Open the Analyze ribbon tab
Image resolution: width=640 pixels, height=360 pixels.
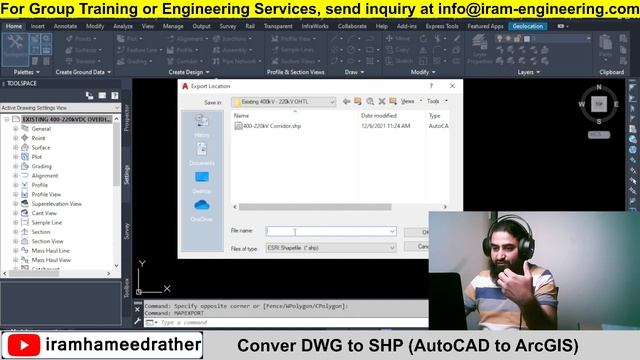point(123,26)
